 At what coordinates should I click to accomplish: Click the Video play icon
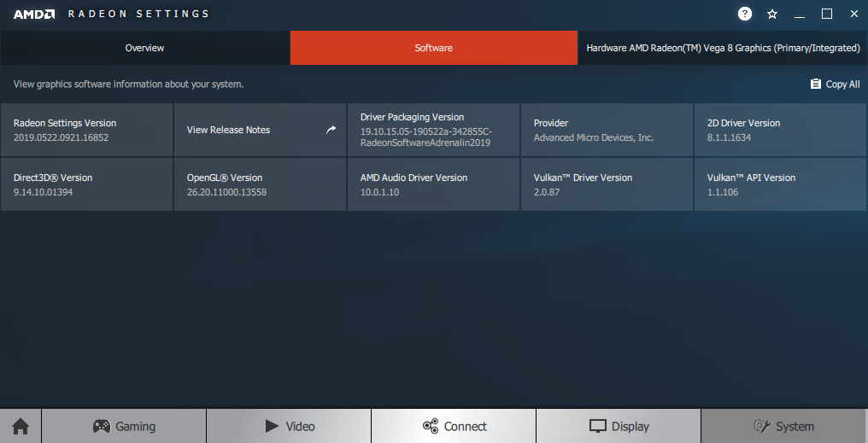click(x=272, y=426)
